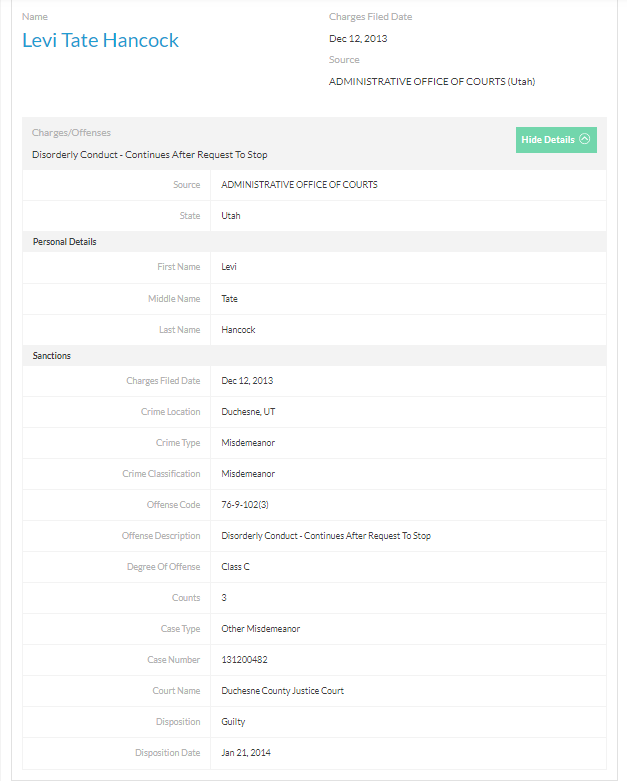Click the Disposition Date value Jan 21, 2014
This screenshot has width=627, height=781.
246,753
